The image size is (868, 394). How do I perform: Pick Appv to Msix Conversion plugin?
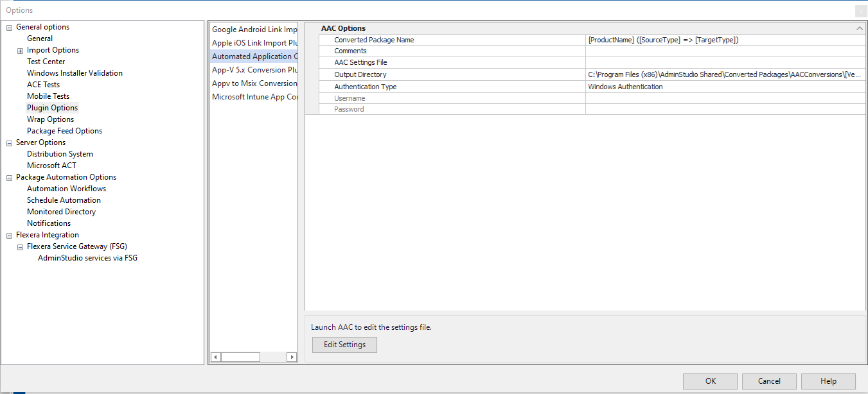point(254,83)
